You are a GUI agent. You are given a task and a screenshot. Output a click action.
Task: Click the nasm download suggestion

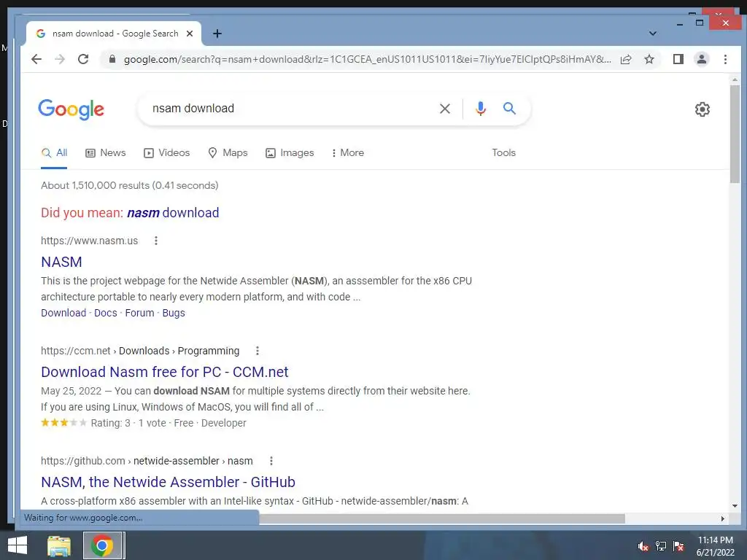pyautogui.click(x=173, y=212)
